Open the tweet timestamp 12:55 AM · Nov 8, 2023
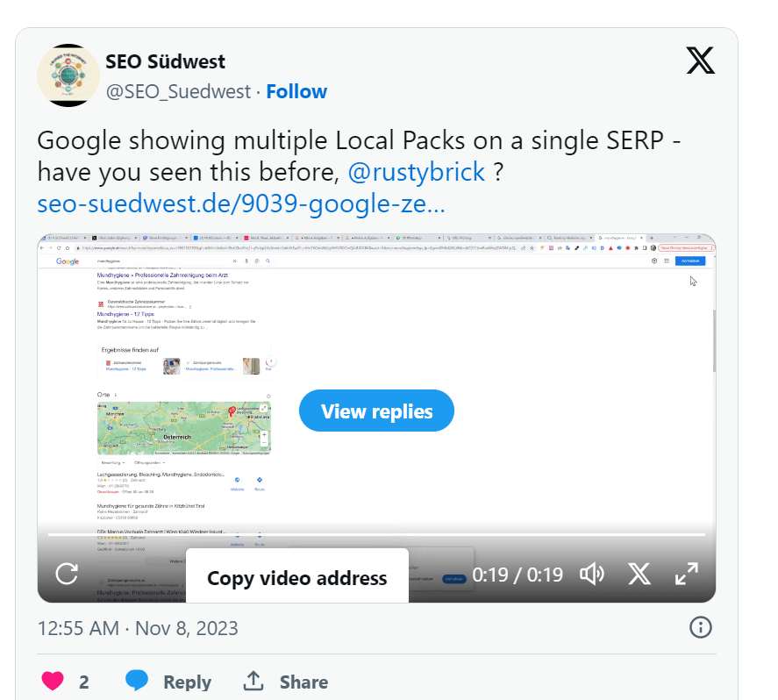This screenshot has width=778, height=700. 138,629
